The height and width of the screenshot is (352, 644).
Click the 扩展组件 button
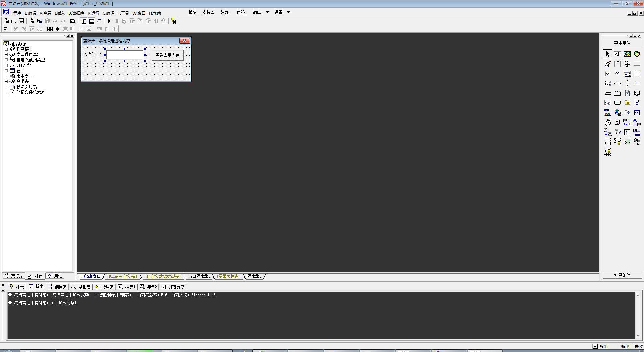pos(622,275)
